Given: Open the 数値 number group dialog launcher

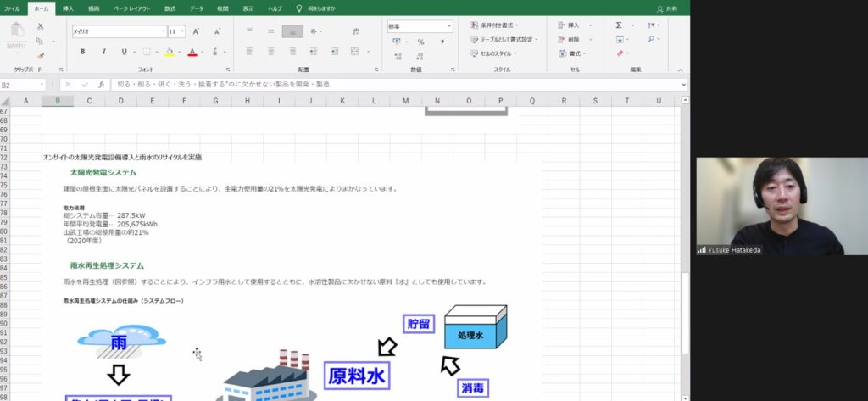Looking at the screenshot, I should point(453,70).
